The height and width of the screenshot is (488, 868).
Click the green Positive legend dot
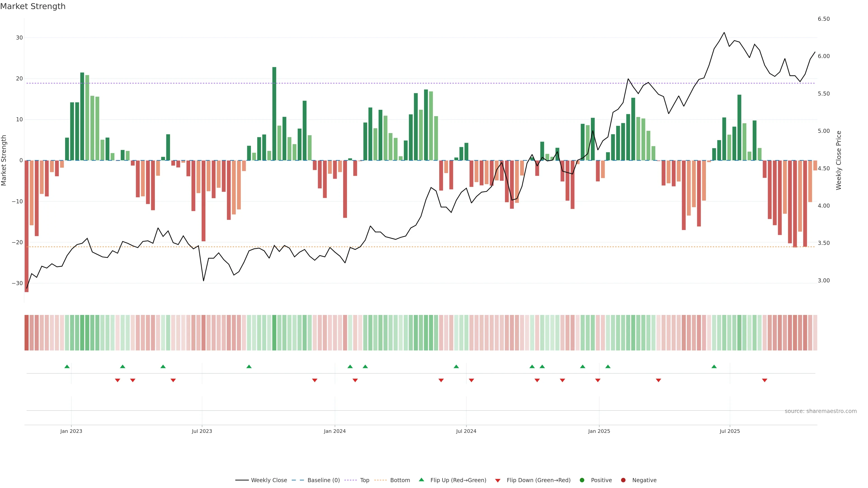tap(582, 480)
